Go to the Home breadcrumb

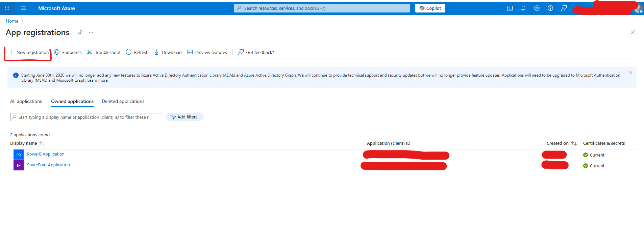pos(12,21)
